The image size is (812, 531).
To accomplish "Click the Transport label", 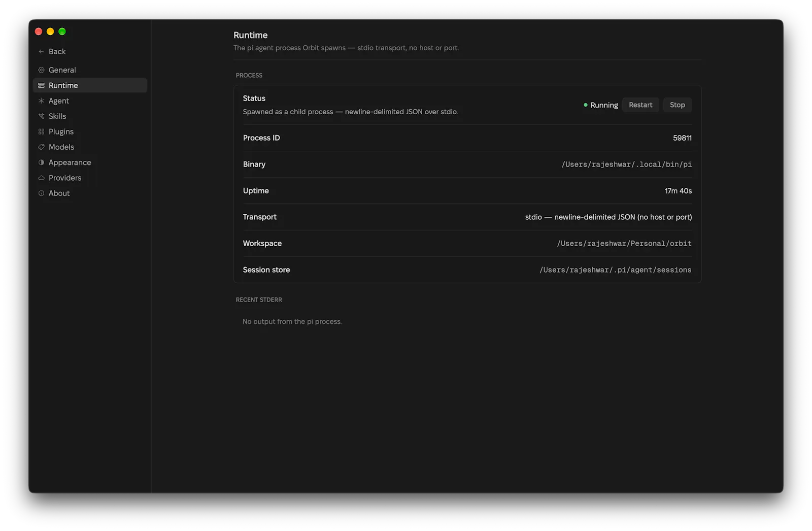I will tap(259, 217).
